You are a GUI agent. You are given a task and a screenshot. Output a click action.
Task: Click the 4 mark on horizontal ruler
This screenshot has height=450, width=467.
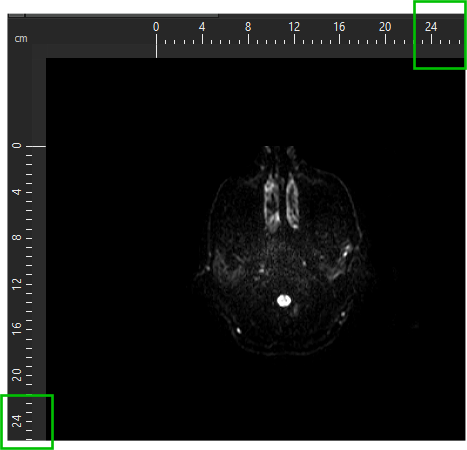coord(202,27)
